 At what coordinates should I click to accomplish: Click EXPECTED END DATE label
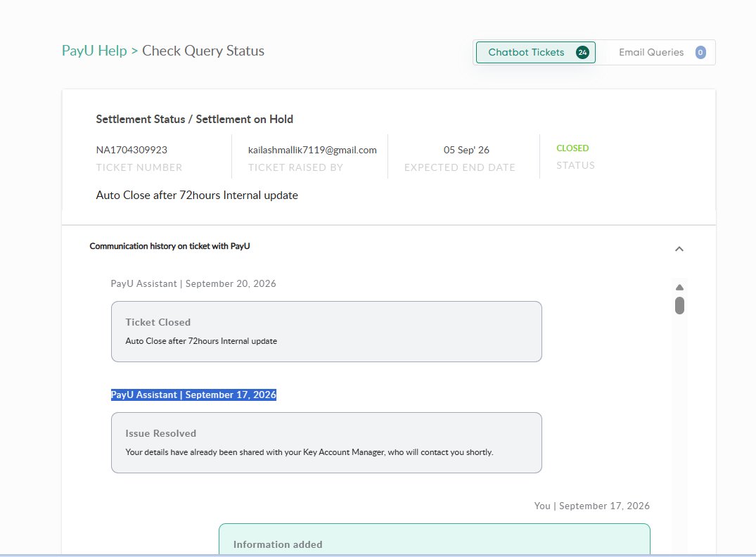459,167
